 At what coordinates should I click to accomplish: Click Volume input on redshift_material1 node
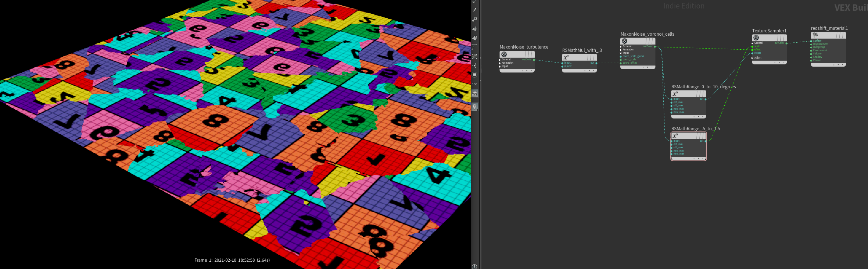(x=811, y=54)
